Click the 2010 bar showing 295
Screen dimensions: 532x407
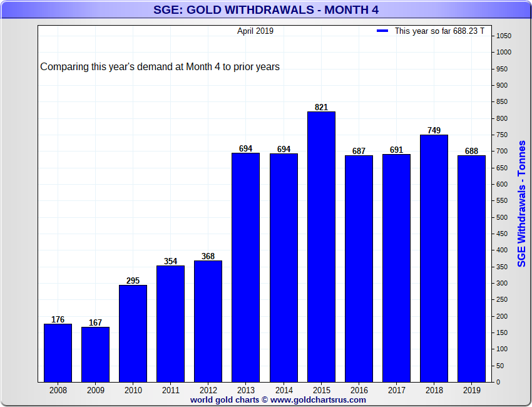133,333
